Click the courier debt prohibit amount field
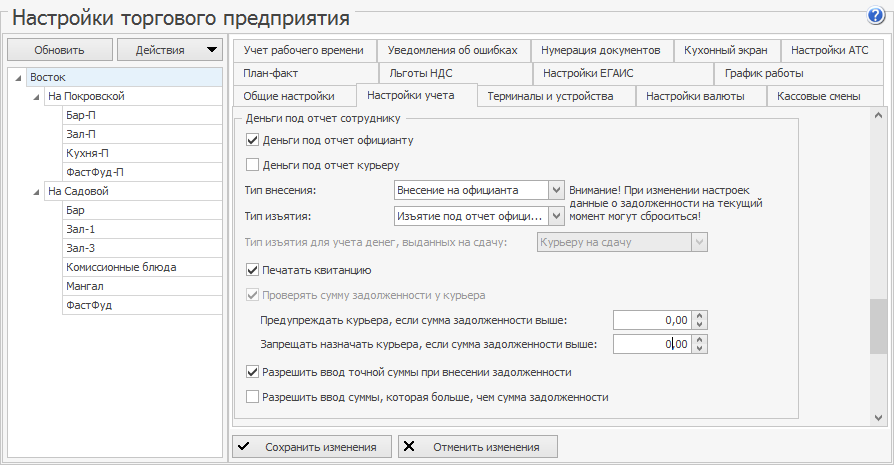894x465 pixels. point(651,344)
